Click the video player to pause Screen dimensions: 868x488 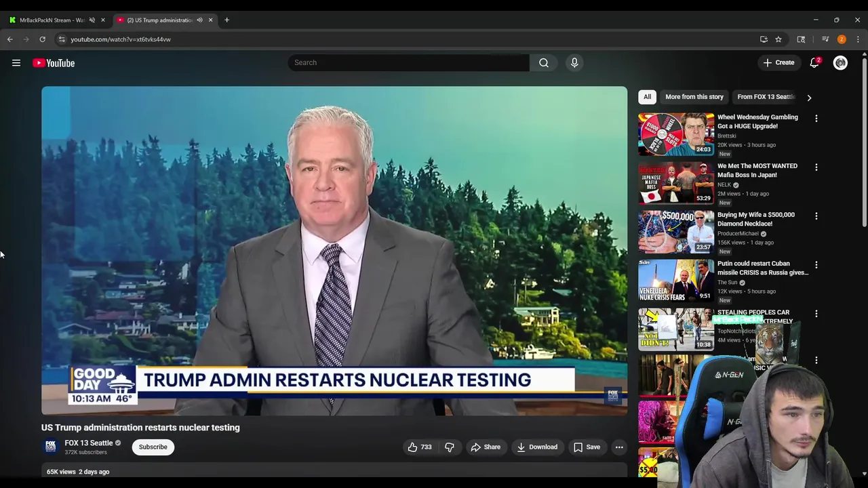334,250
